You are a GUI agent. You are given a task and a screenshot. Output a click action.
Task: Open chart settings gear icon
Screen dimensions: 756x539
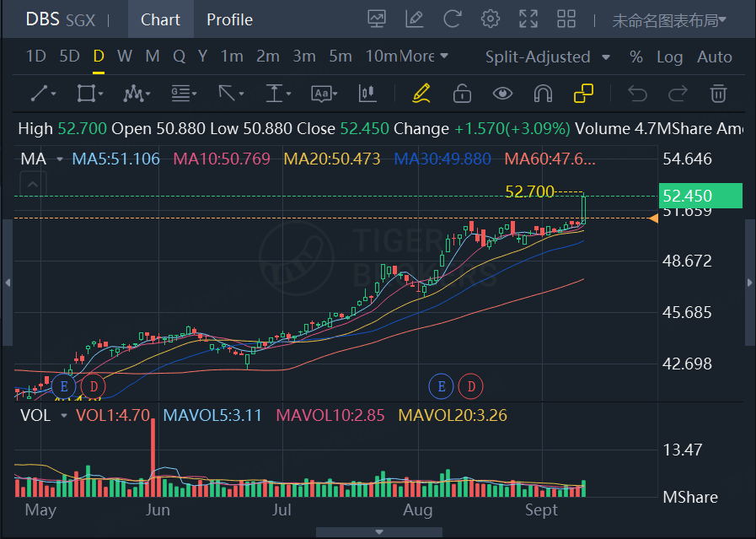(x=491, y=19)
